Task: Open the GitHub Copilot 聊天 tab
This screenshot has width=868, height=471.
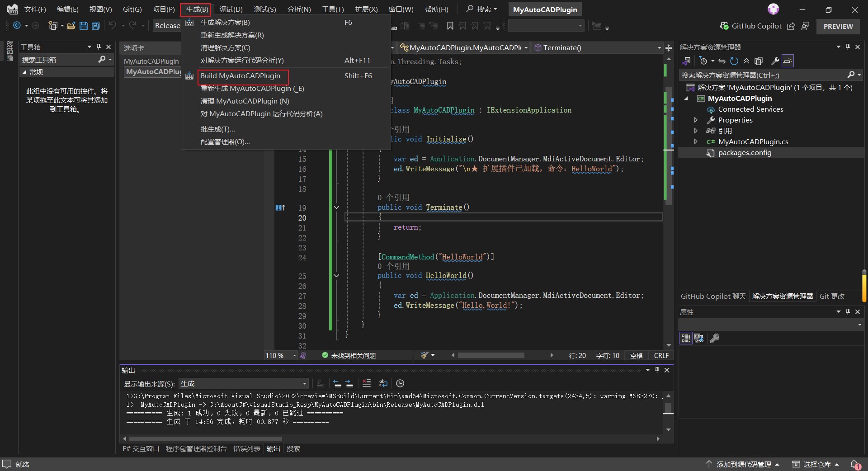Action: tap(713, 297)
